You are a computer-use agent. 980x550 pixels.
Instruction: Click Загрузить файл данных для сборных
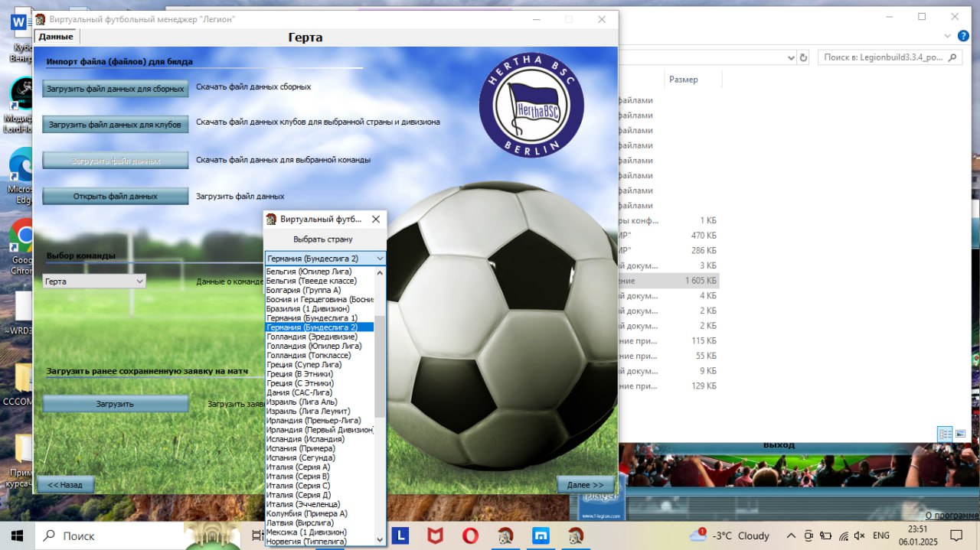(x=116, y=89)
